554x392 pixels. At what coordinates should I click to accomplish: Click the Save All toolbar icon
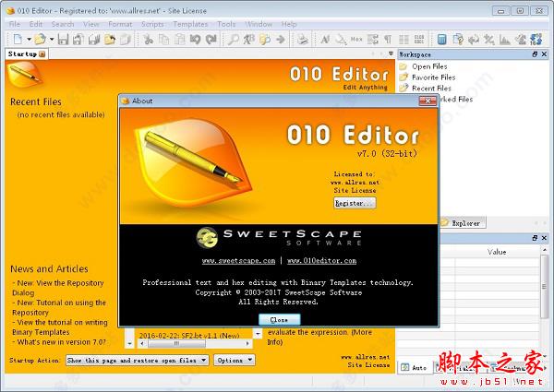tap(94, 39)
